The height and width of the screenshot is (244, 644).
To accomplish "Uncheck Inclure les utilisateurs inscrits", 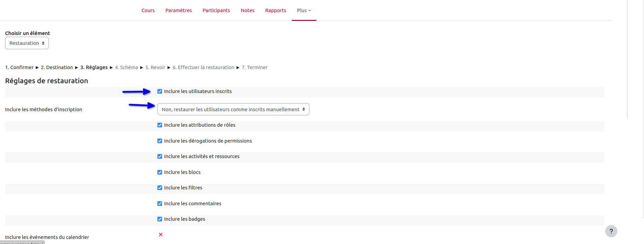I will point(160,91).
